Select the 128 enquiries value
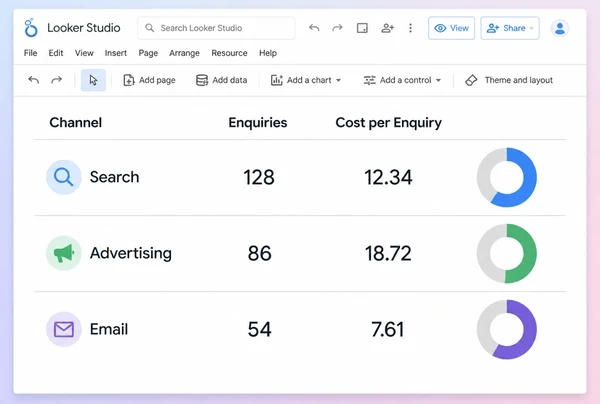The width and height of the screenshot is (600, 404). [x=259, y=178]
